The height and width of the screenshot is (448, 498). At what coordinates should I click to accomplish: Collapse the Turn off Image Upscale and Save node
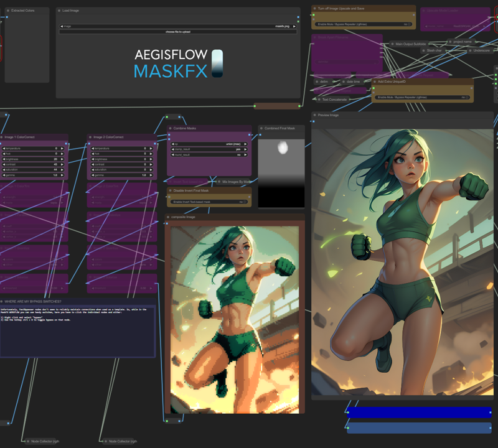pyautogui.click(x=315, y=9)
